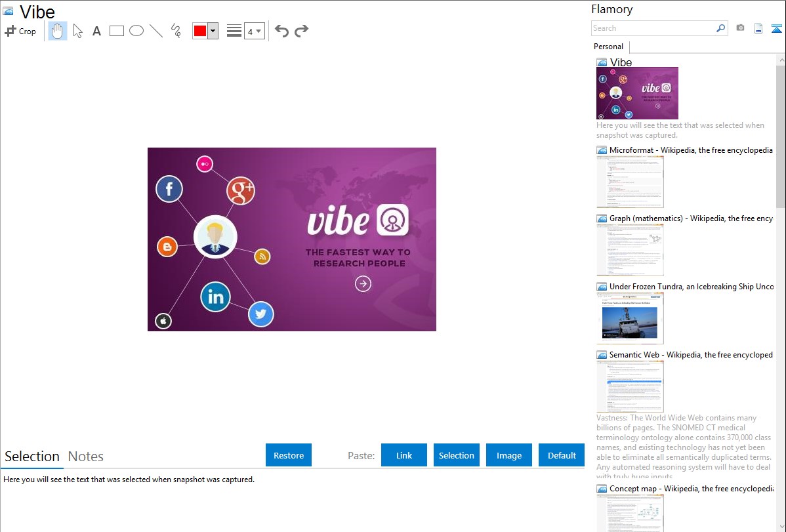786x532 pixels.
Task: Click the snapshot icon beside Concept map title
Action: [602, 489]
